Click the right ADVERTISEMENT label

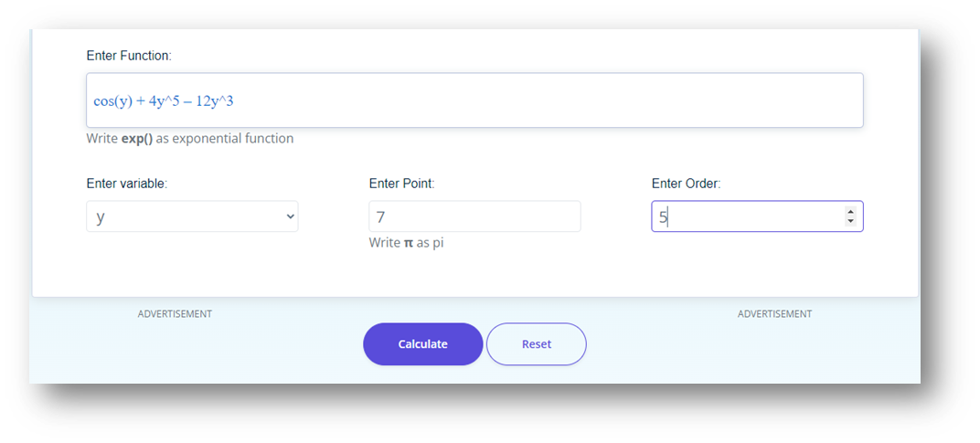point(774,314)
